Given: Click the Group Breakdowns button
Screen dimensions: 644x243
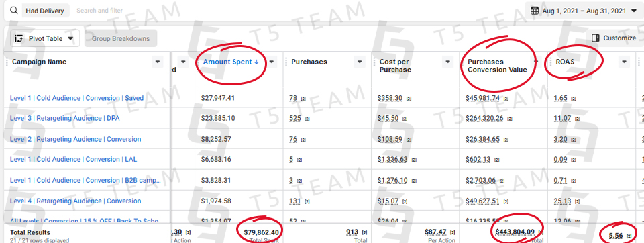Looking at the screenshot, I should point(121,39).
